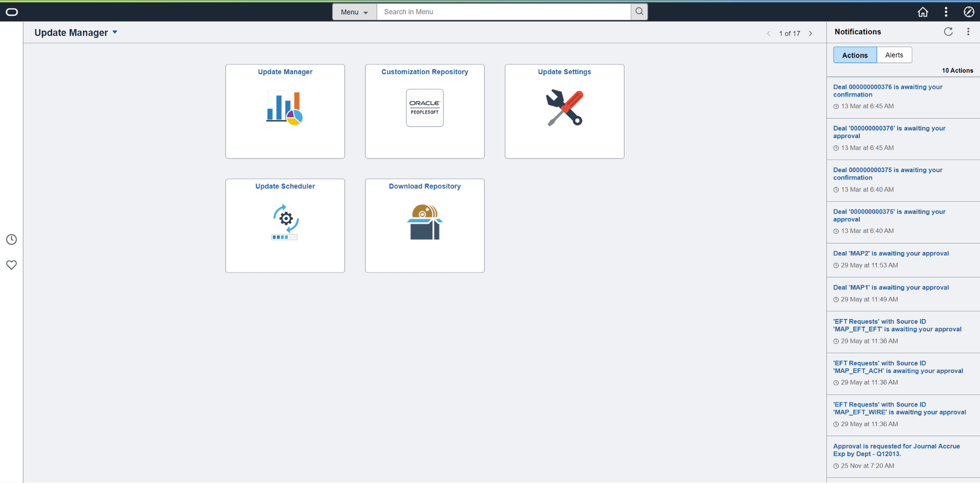Viewport: 980px width, 483px height.
Task: Open the MAP_EFT_WIRE approval notification
Action: click(899, 408)
